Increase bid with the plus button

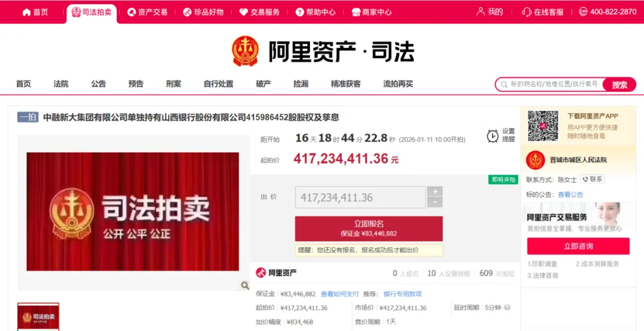pos(435,191)
